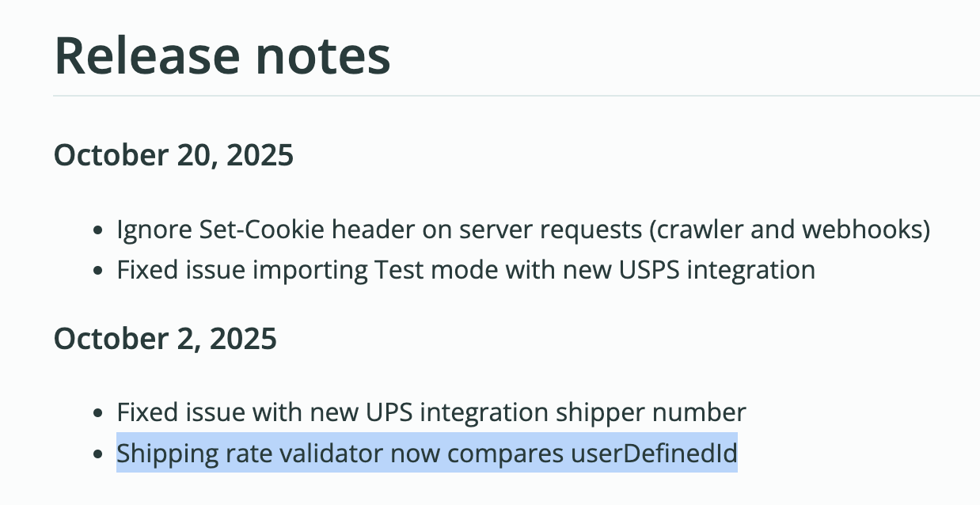
Task: Click the bullet dot before "Ignore Set-Cookie"
Action: 98,231
